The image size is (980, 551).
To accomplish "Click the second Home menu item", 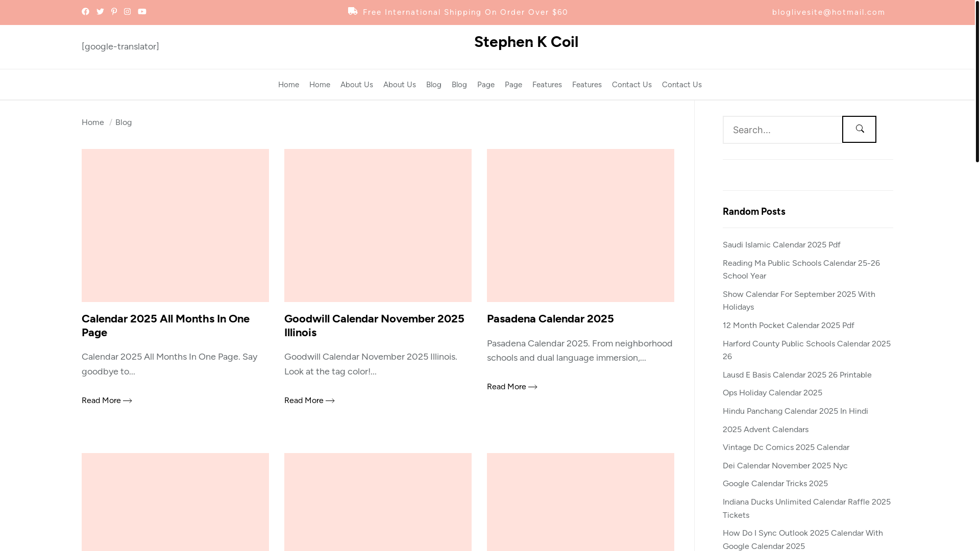I will tap(320, 85).
